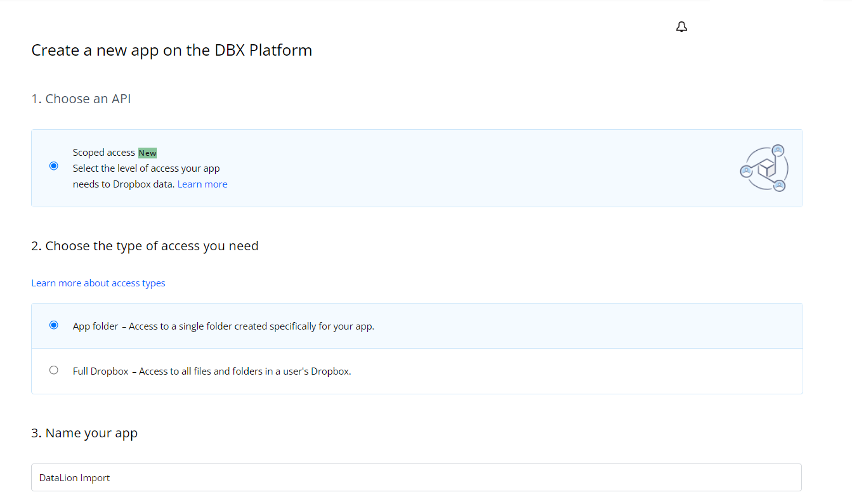
Task: Open Learn more about access types link
Action: 98,283
